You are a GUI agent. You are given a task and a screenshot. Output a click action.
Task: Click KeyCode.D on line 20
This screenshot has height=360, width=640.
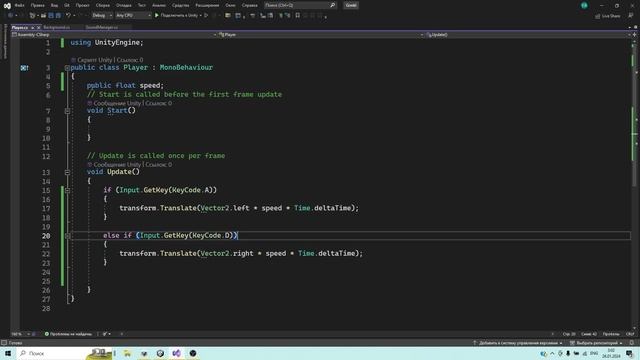(x=211, y=235)
